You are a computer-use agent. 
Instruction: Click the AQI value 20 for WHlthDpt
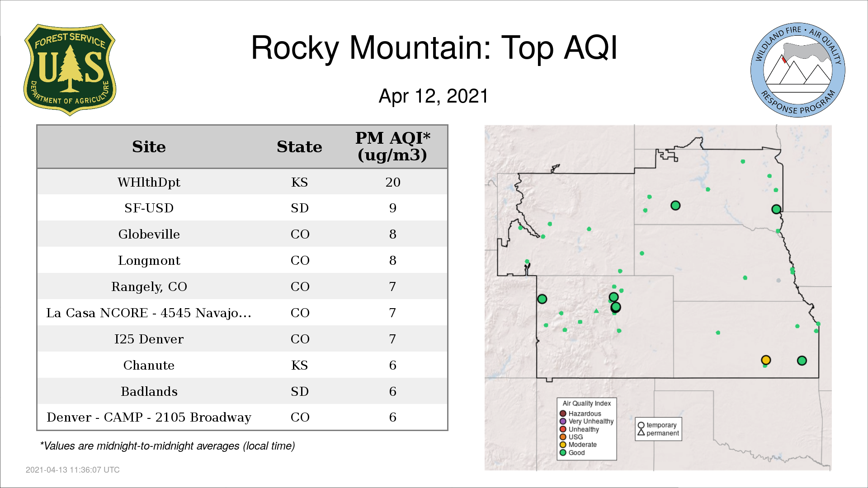392,182
